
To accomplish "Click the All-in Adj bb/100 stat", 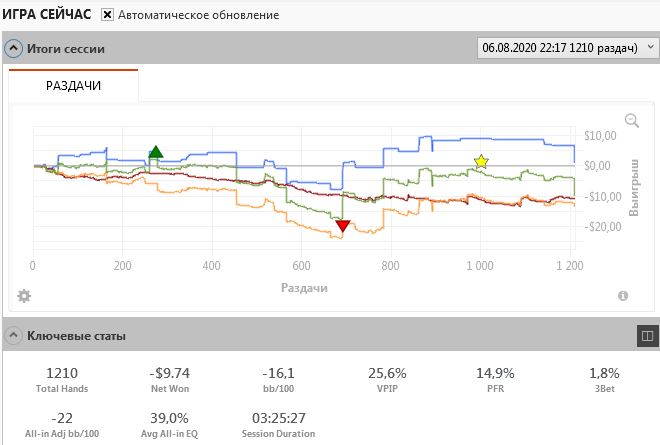I will (62, 425).
